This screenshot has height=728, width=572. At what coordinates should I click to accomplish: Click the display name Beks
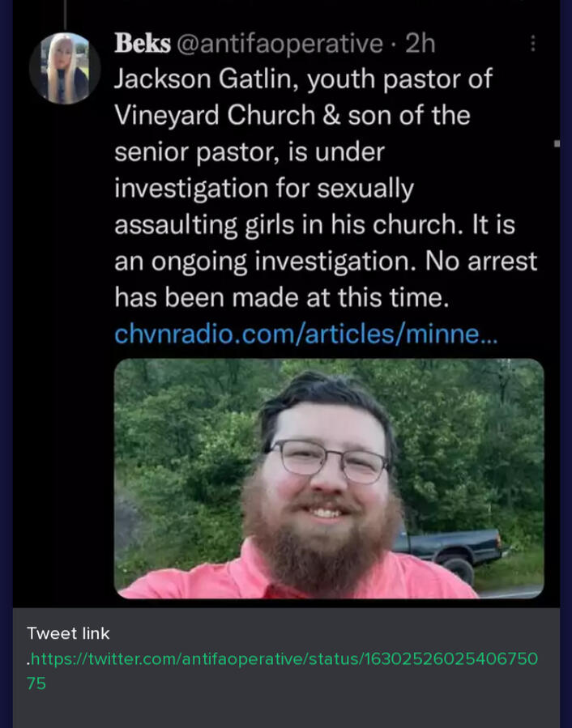point(141,43)
